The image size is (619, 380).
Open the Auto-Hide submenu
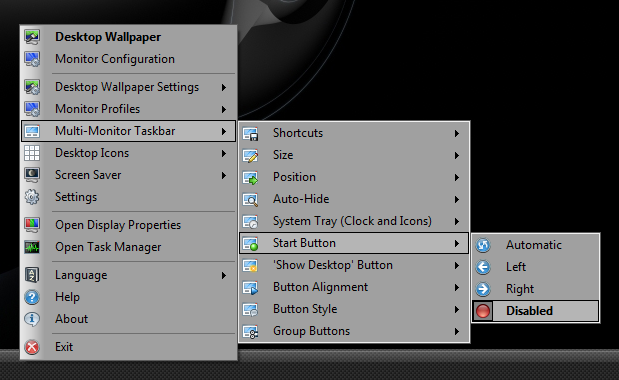(x=354, y=199)
